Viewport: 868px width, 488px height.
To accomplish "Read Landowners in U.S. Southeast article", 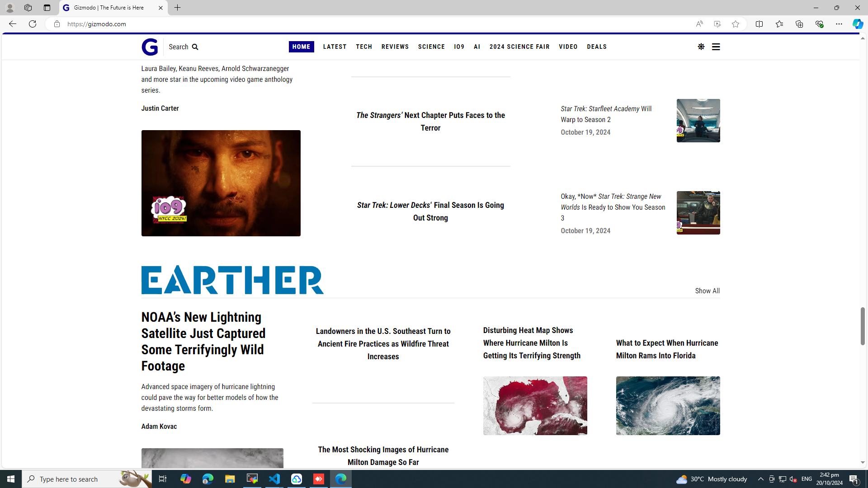I will (383, 344).
